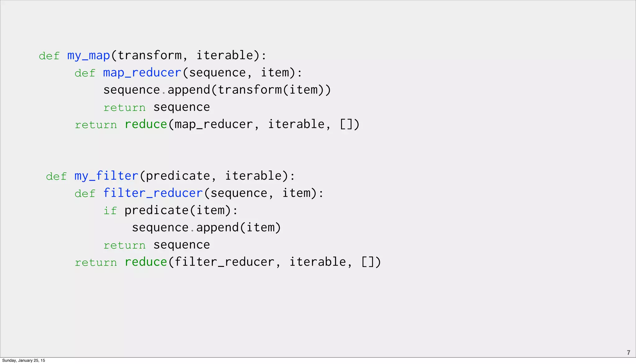This screenshot has height=364, width=636.
Task: Click the 'predicate' parameter of my_filter
Action: [x=178, y=176]
